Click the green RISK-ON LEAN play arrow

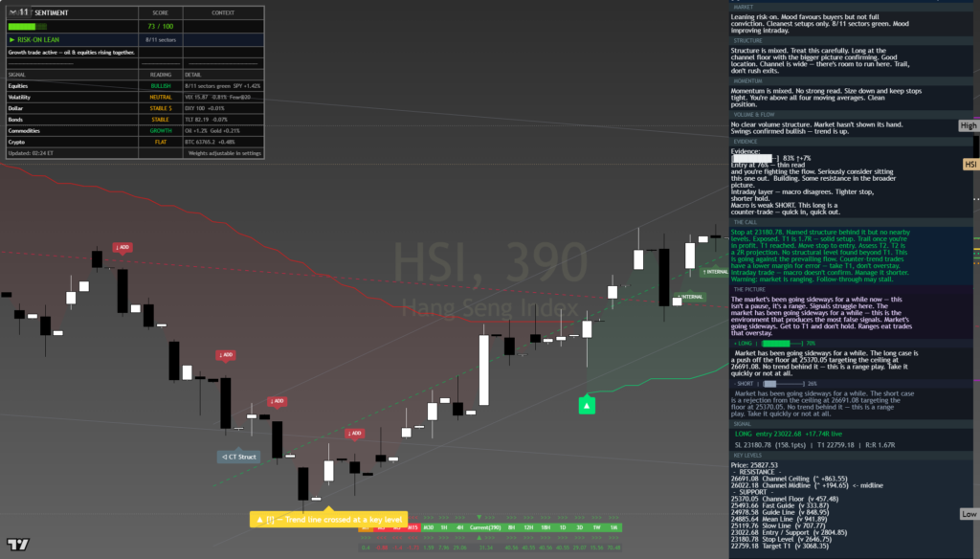[x=11, y=39]
